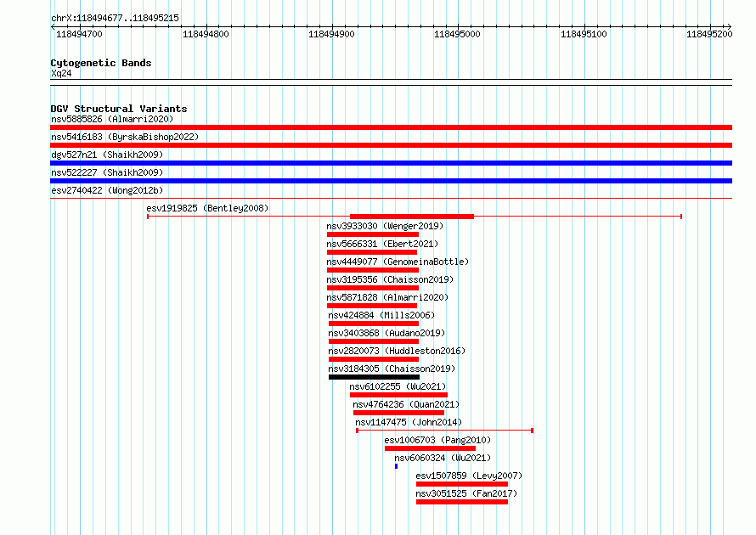Select the red bar under nsv5885826
Image resolution: width=756 pixels, height=535 pixels.
(391, 127)
